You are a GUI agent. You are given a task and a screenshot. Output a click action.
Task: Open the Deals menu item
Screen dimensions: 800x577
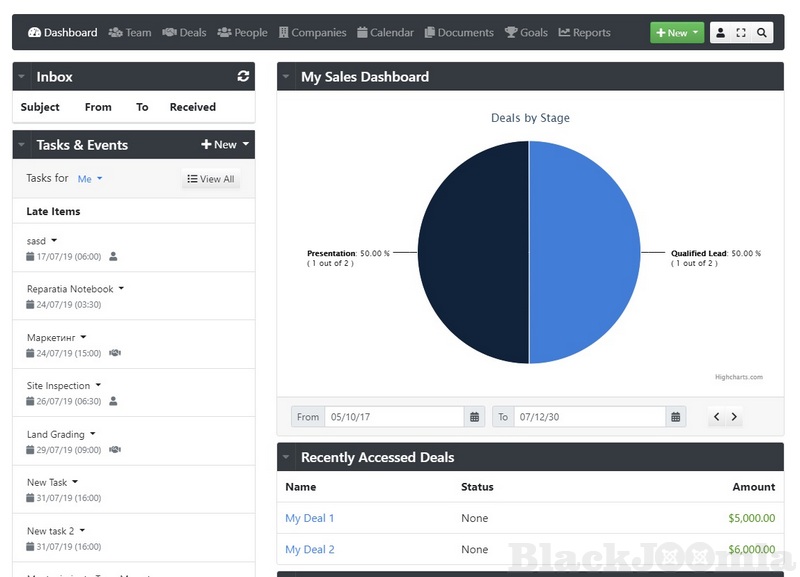click(184, 32)
